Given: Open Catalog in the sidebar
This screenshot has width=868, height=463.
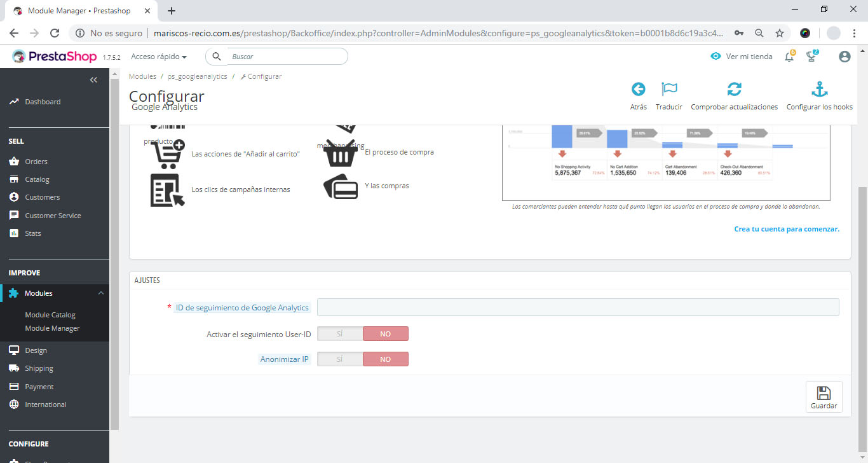Looking at the screenshot, I should coord(37,179).
